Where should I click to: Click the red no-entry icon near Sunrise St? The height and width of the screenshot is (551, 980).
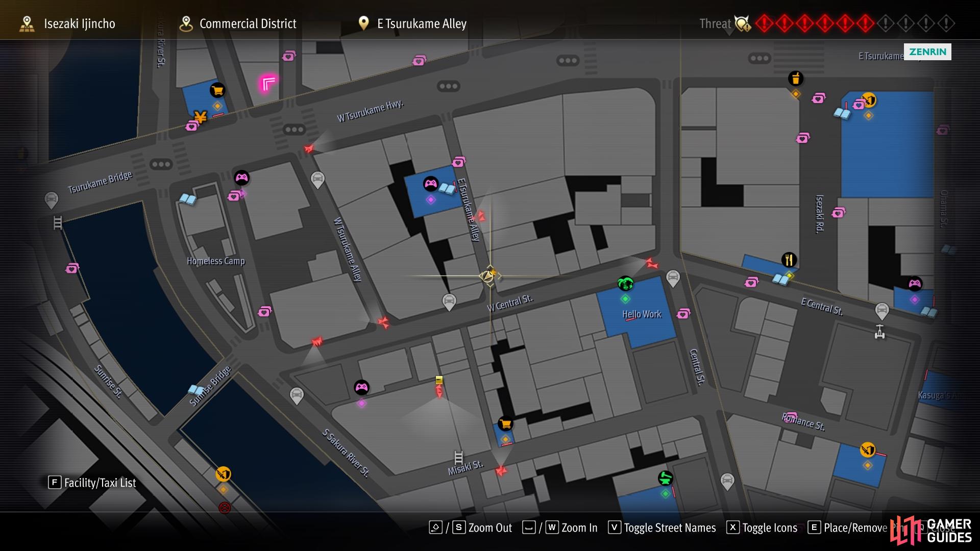coord(224,508)
